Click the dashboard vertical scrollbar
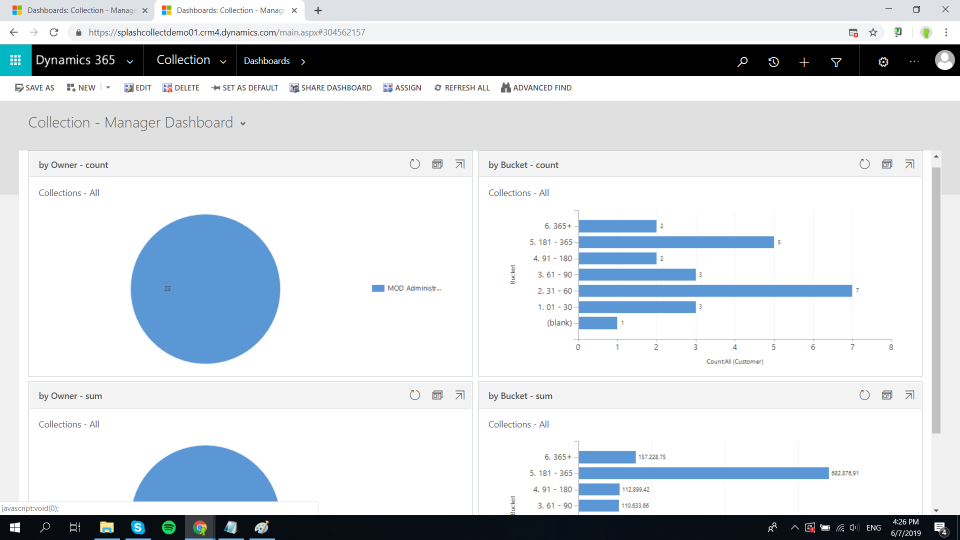 936,300
